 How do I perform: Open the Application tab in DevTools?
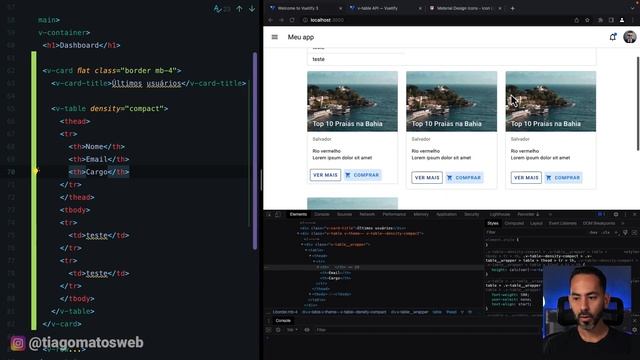[x=446, y=214]
